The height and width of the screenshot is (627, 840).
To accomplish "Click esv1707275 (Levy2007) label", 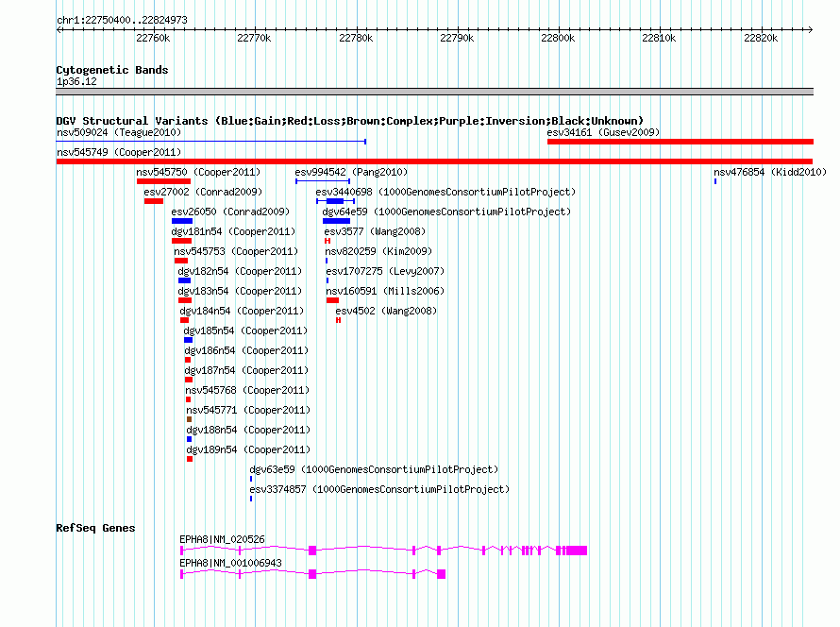I will click(x=385, y=271).
